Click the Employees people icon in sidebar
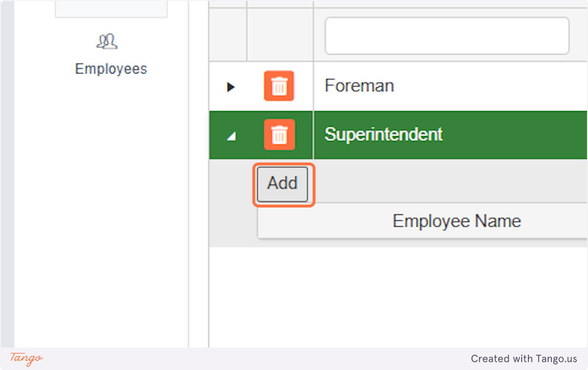 tap(107, 42)
